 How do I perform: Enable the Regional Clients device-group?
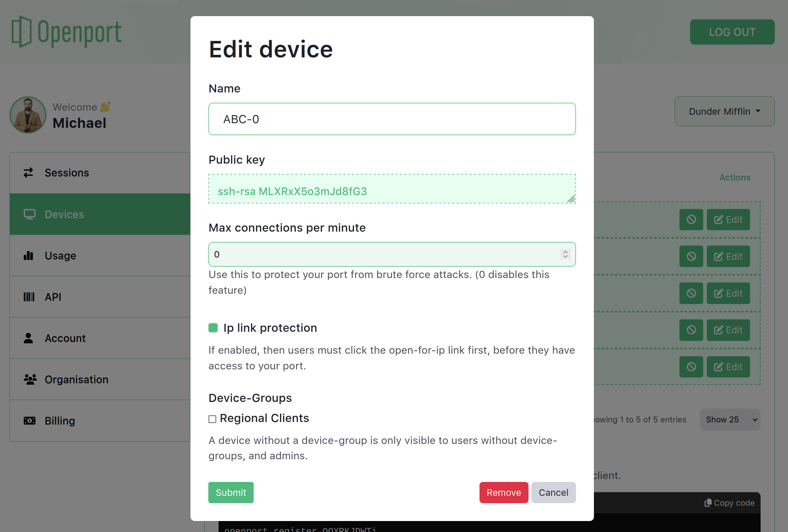click(212, 419)
